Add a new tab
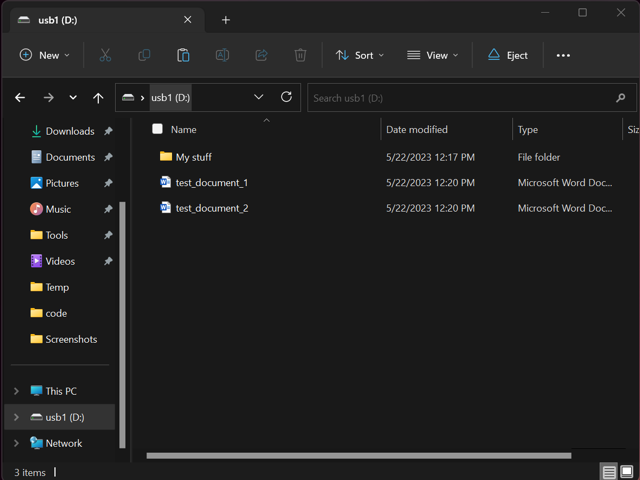The height and width of the screenshot is (480, 640). pos(226,20)
